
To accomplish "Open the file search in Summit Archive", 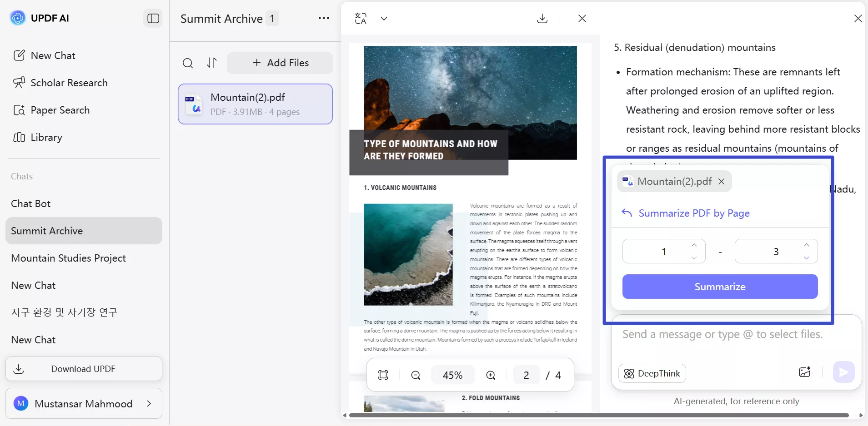I will point(188,63).
